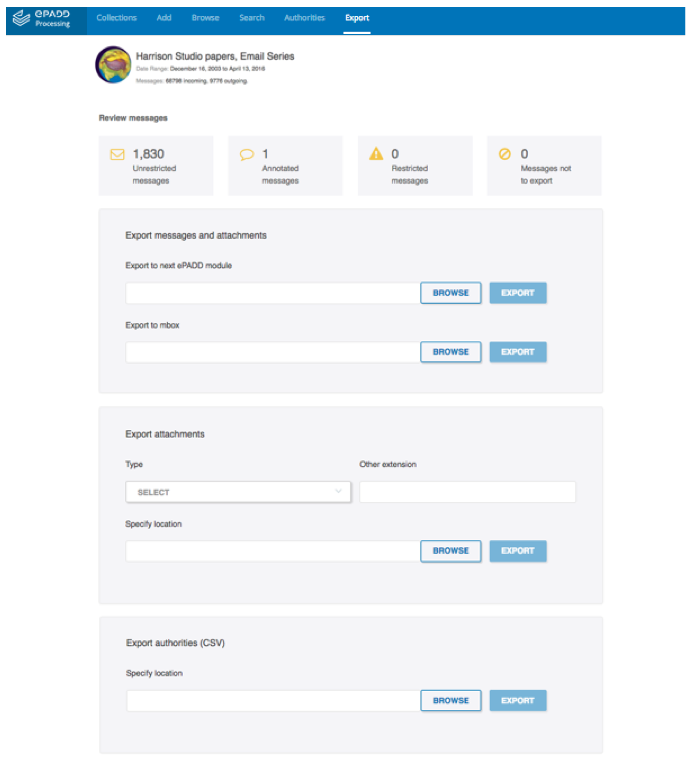Open the attachment Type SELECT dropdown
The height and width of the screenshot is (771, 694).
pyautogui.click(x=238, y=492)
